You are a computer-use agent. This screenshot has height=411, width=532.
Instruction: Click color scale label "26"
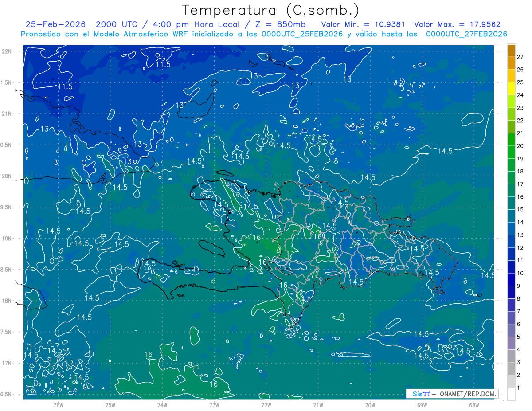pos(520,70)
